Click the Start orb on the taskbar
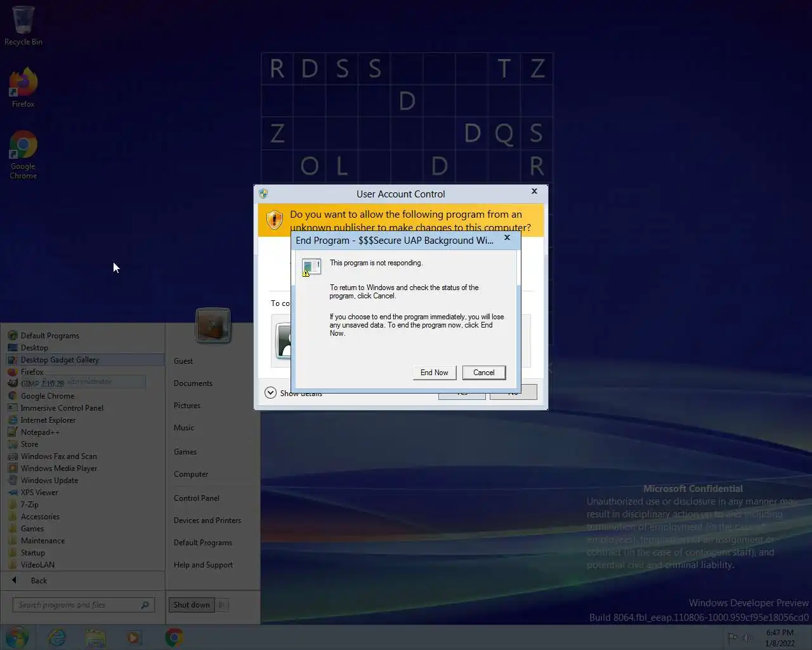Image resolution: width=812 pixels, height=650 pixels. 17,637
